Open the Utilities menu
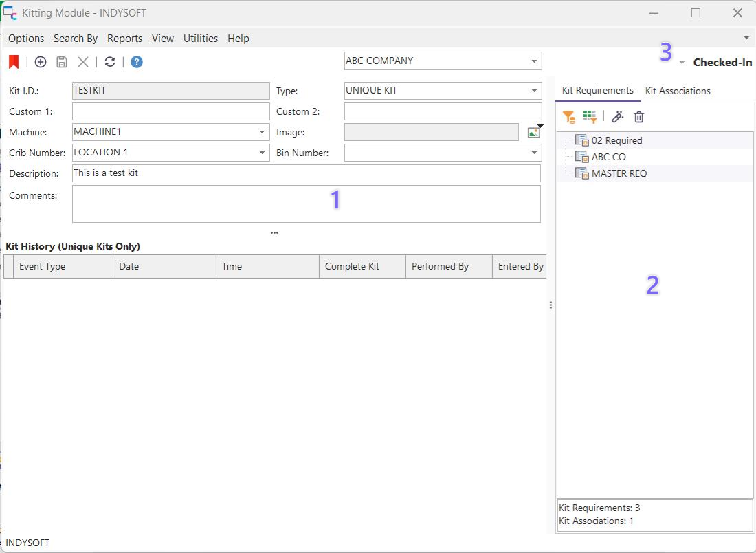Viewport: 756px width, 553px height. pyautogui.click(x=200, y=39)
